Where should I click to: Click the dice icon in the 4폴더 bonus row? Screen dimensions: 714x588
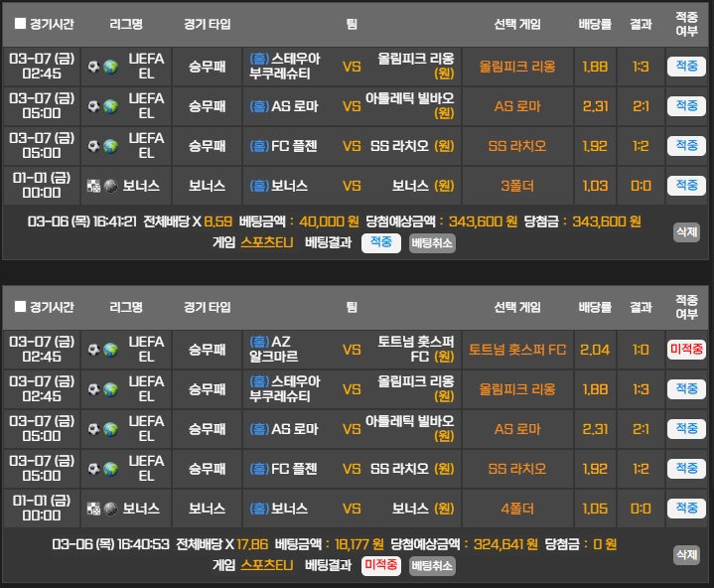(x=93, y=509)
